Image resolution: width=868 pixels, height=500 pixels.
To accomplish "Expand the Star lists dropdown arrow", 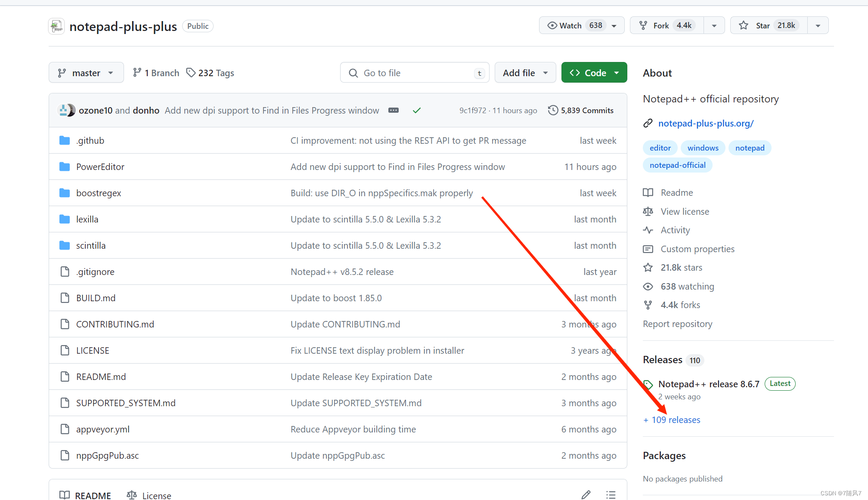I will 818,25.
